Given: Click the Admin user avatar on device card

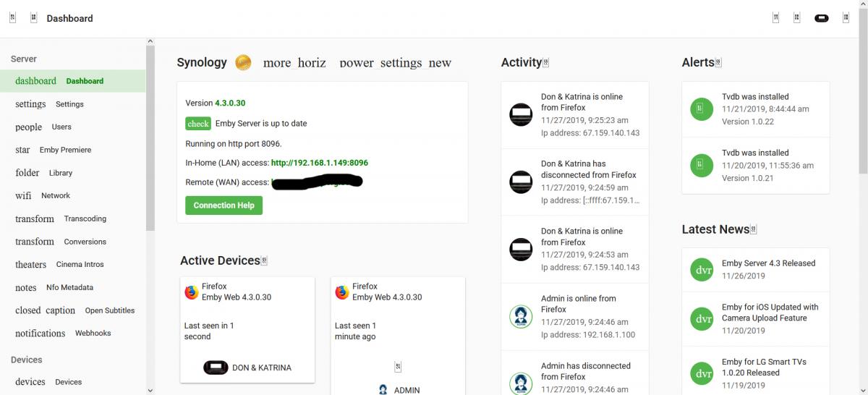Looking at the screenshot, I should 383,390.
